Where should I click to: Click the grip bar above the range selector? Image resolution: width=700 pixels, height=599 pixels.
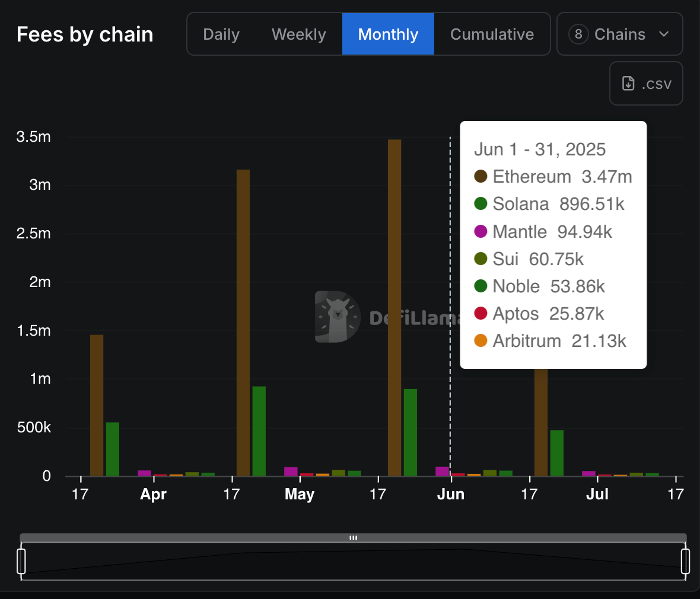(x=353, y=538)
